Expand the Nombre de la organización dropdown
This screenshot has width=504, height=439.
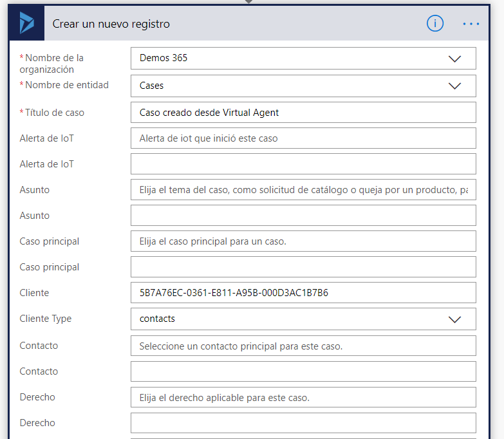point(454,58)
